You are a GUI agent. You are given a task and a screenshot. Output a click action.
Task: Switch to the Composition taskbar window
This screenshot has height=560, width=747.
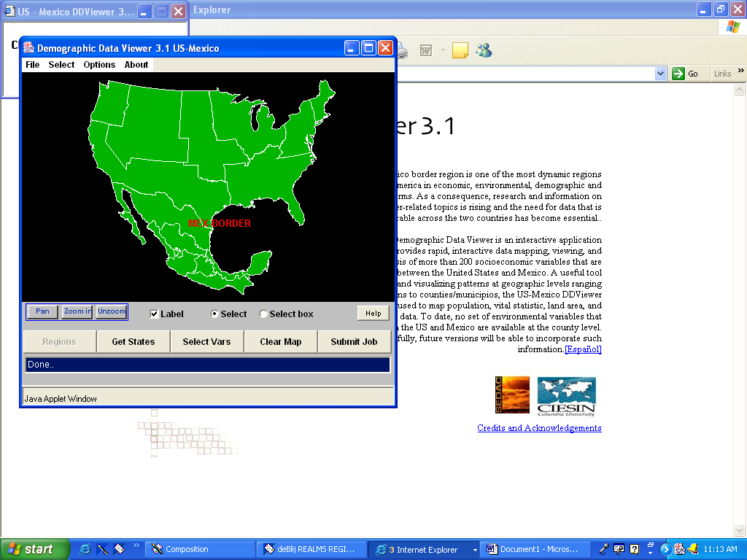[x=200, y=550]
